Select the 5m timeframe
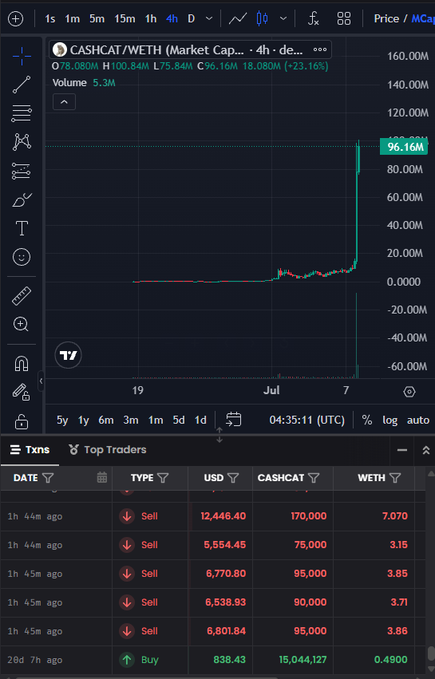 (97, 19)
